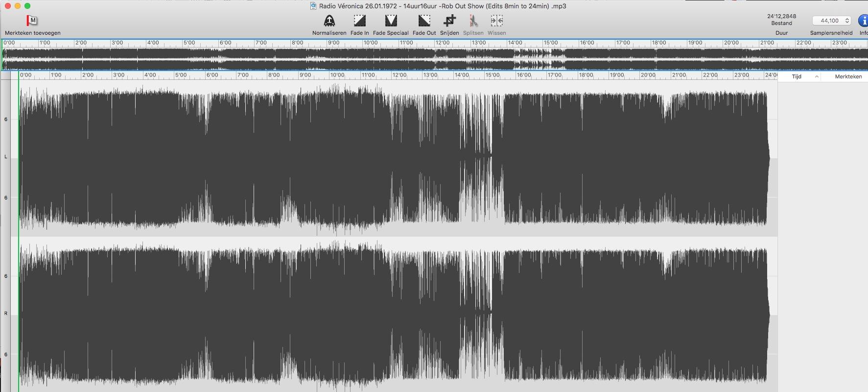Click the Wissen delete icon

point(496,21)
